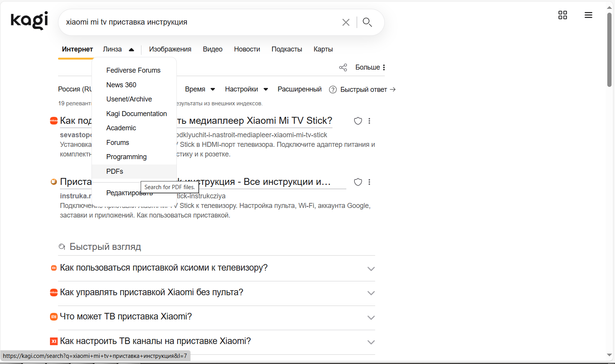615x364 pixels.
Task: Clear the search query with the X icon
Action: [x=346, y=22]
